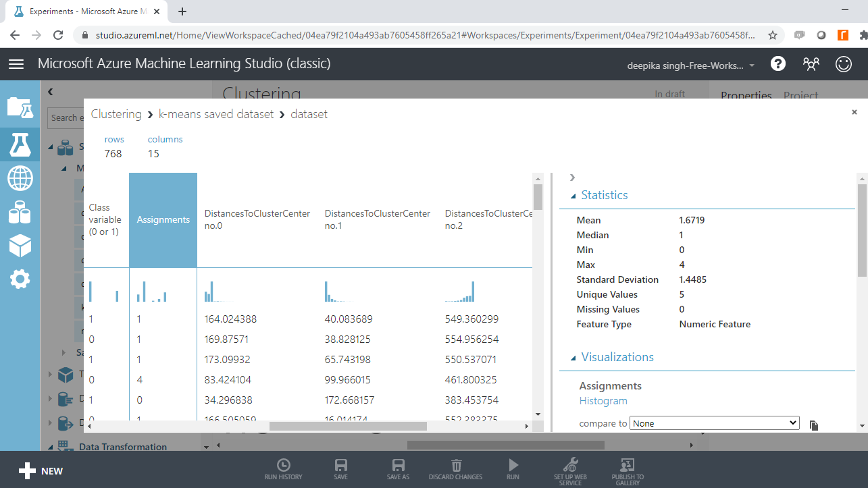868x488 pixels.
Task: Collapse the module palette arrow
Action: click(50, 92)
